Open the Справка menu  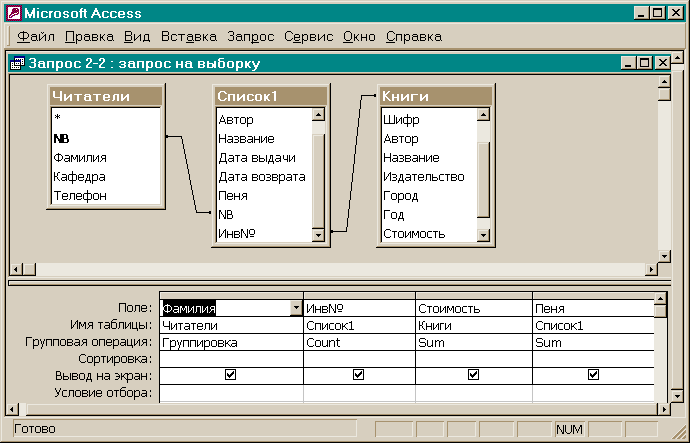pyautogui.click(x=414, y=37)
